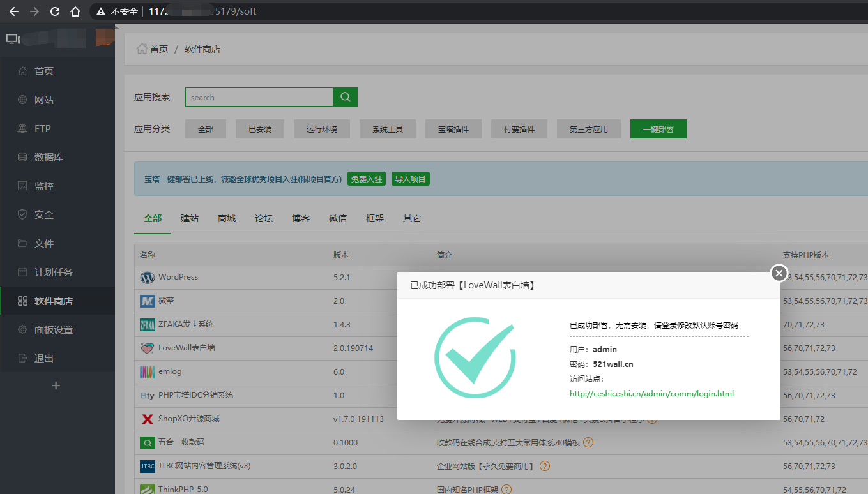Switch to the 建站 tab
This screenshot has width=868, height=494.
pyautogui.click(x=190, y=218)
